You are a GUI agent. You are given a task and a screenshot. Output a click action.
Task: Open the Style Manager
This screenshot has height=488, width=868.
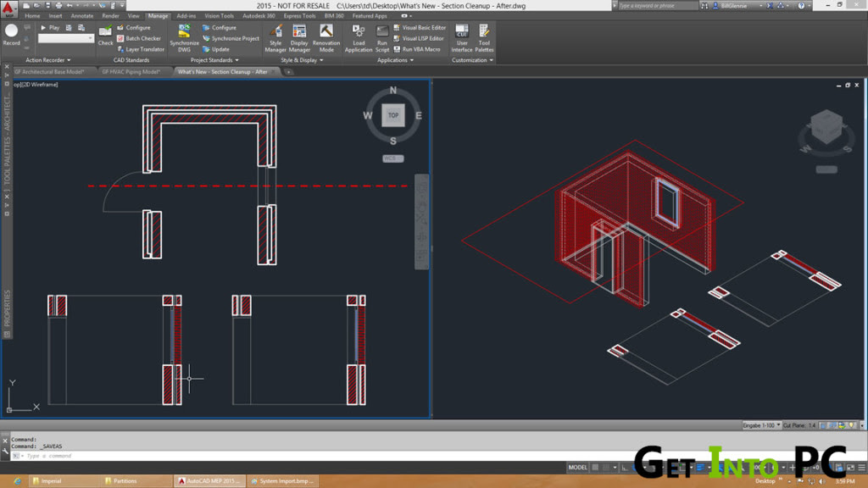(275, 38)
